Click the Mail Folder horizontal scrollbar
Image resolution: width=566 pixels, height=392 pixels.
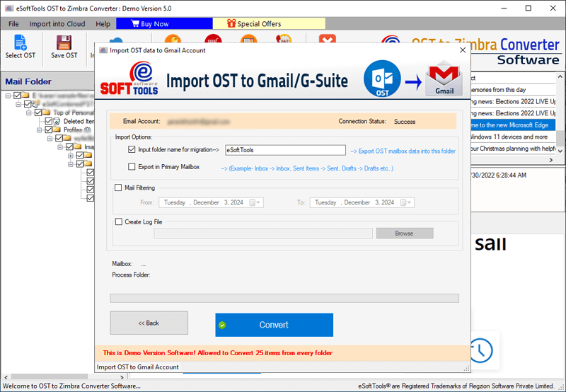(x=64, y=377)
